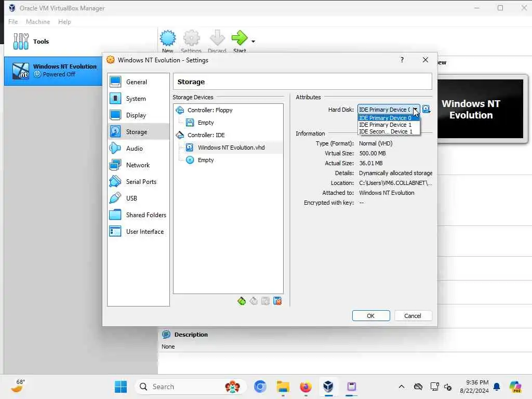The image size is (532, 399).
Task: Open Firefox from the taskbar
Action: click(305, 387)
